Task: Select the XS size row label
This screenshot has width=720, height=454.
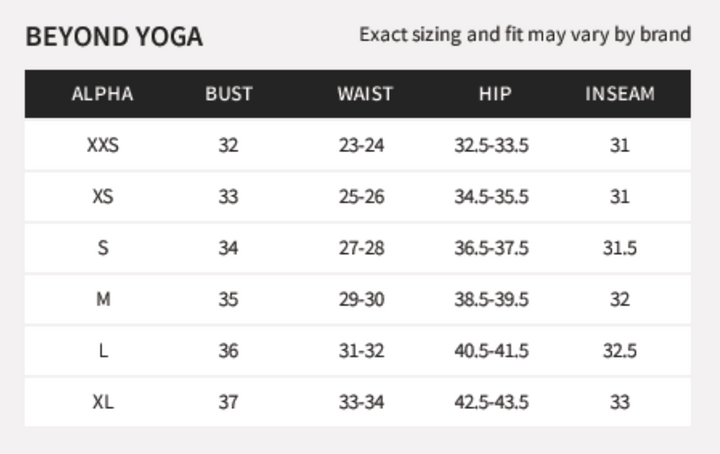Action: 103,197
